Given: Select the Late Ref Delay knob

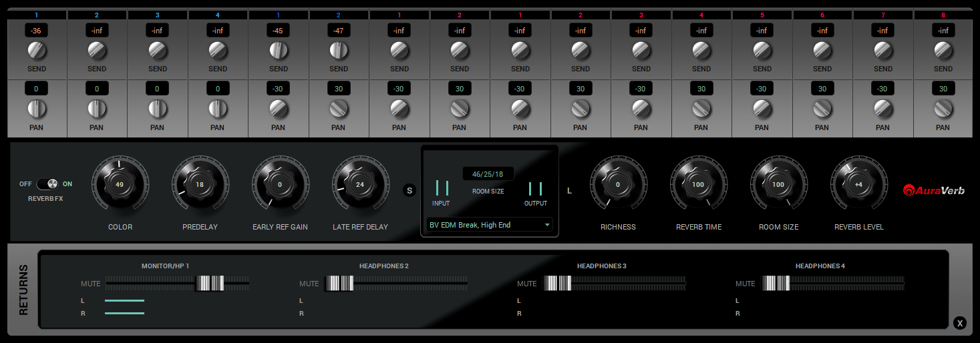Looking at the screenshot, I should [360, 185].
